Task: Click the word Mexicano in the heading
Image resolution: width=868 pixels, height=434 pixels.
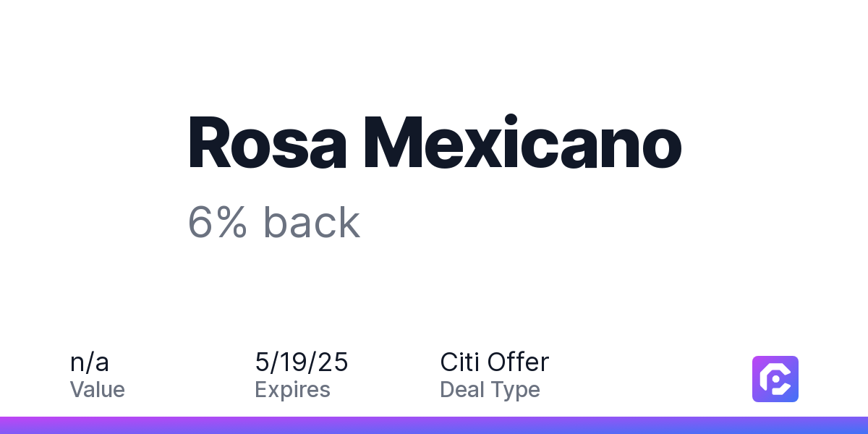Action: click(x=523, y=142)
